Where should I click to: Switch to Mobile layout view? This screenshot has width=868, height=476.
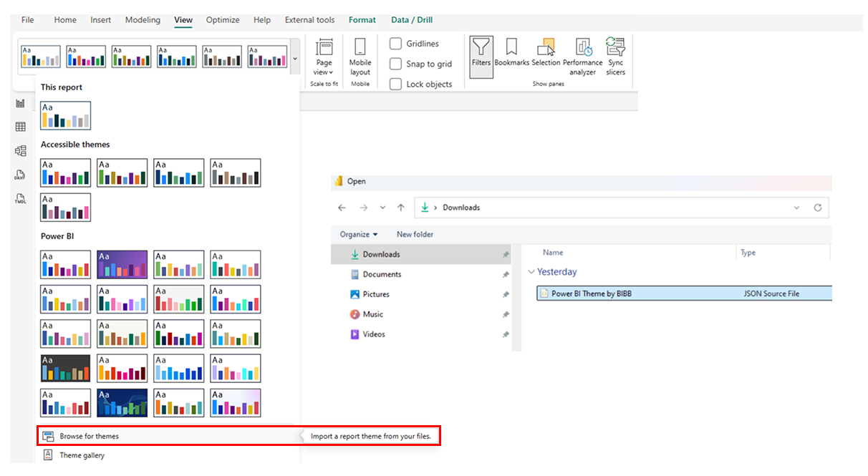pyautogui.click(x=360, y=57)
